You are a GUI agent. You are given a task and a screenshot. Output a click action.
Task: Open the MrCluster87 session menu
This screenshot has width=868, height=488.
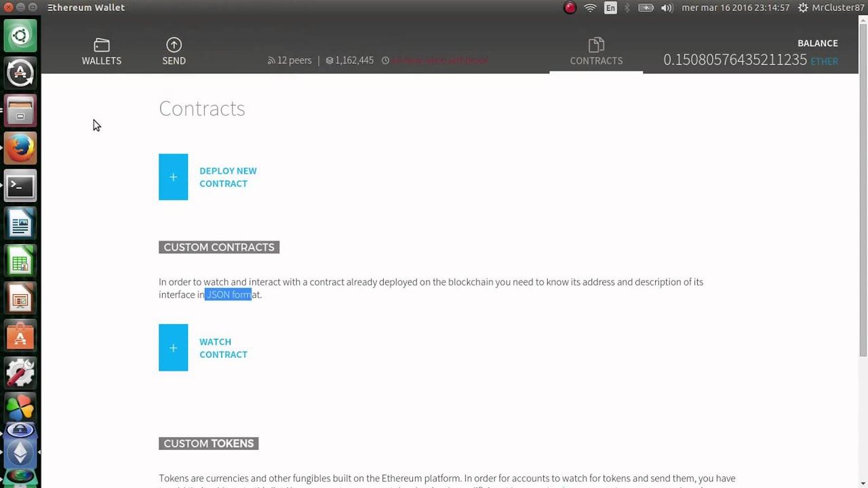pyautogui.click(x=831, y=7)
